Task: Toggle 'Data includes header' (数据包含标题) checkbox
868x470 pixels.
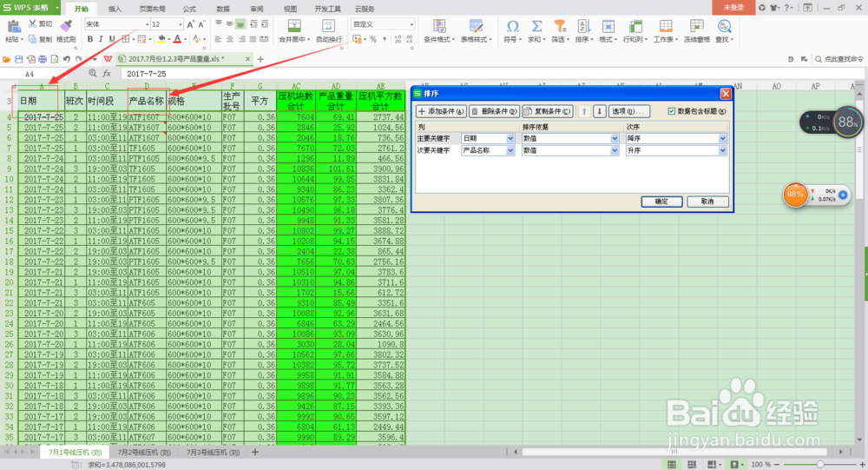Action: (672, 111)
